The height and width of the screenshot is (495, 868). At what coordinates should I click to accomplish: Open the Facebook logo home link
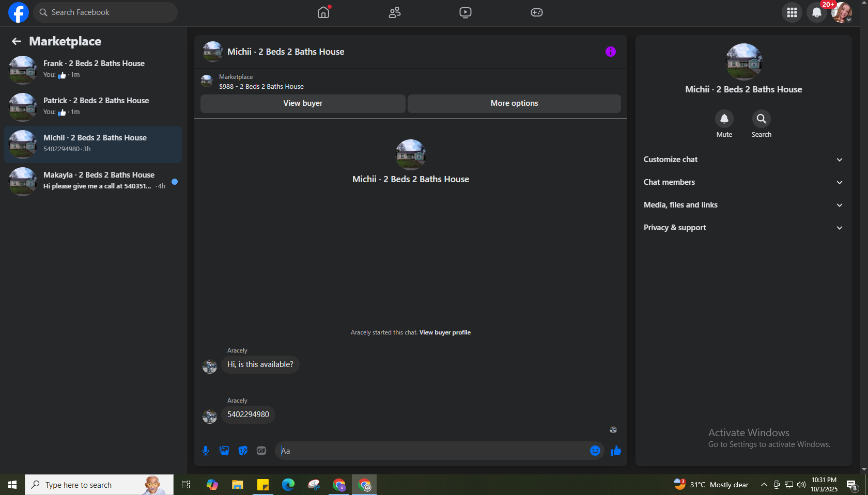[19, 12]
